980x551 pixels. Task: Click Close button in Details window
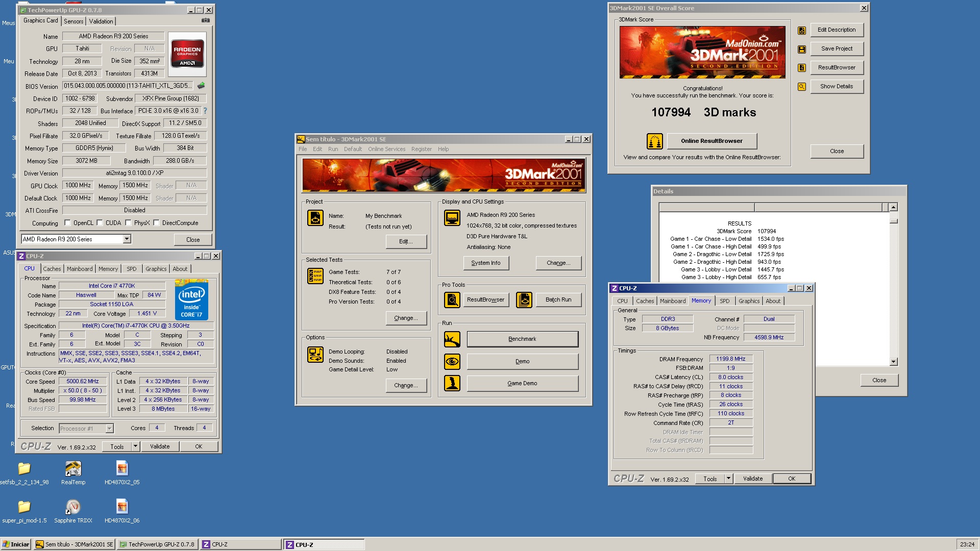pyautogui.click(x=879, y=380)
